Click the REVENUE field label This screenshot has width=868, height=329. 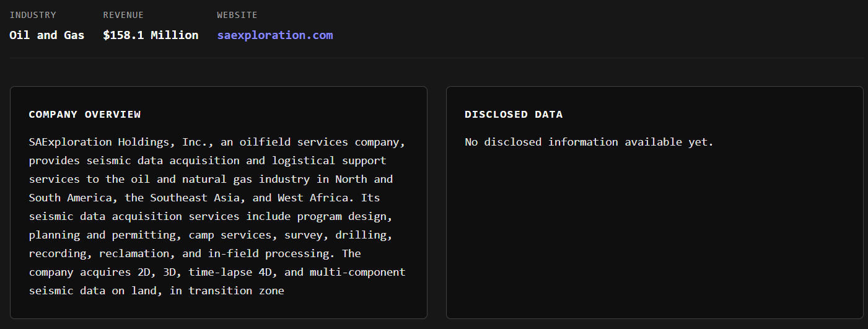123,15
